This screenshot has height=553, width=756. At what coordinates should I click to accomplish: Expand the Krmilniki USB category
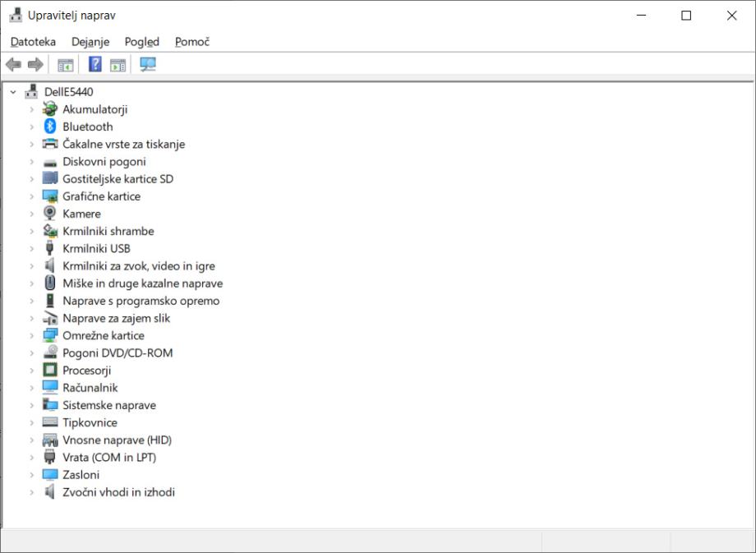pyautogui.click(x=31, y=248)
